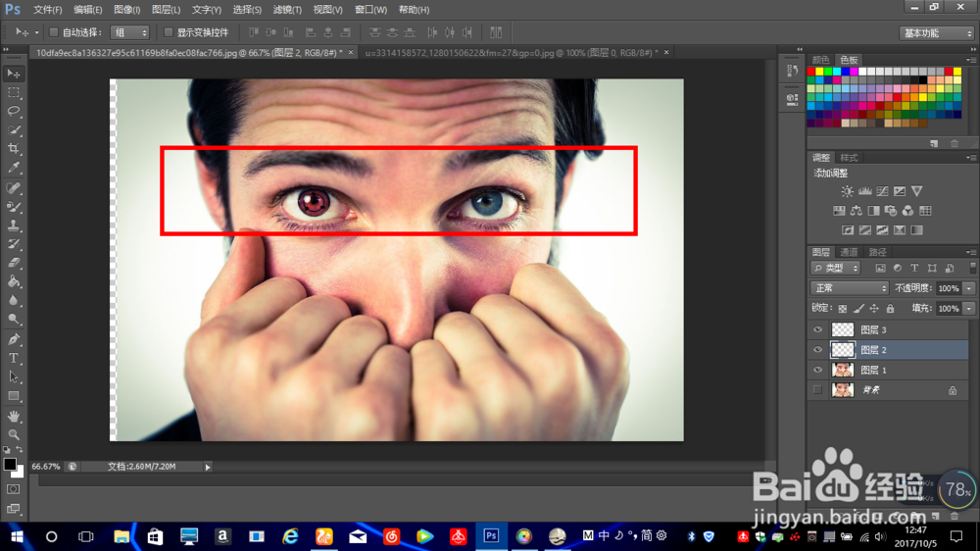Open the 文件(F) menu
Image resolution: width=980 pixels, height=551 pixels.
point(47,10)
